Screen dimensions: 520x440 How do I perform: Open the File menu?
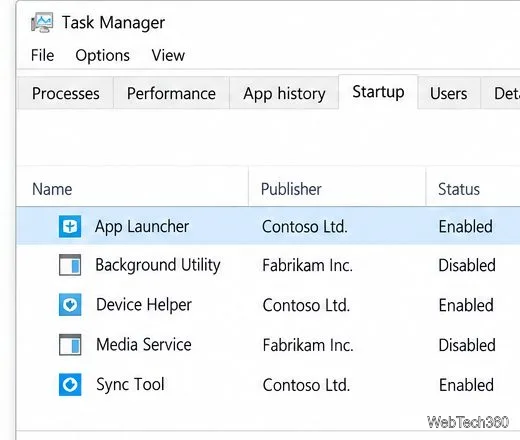(x=42, y=55)
